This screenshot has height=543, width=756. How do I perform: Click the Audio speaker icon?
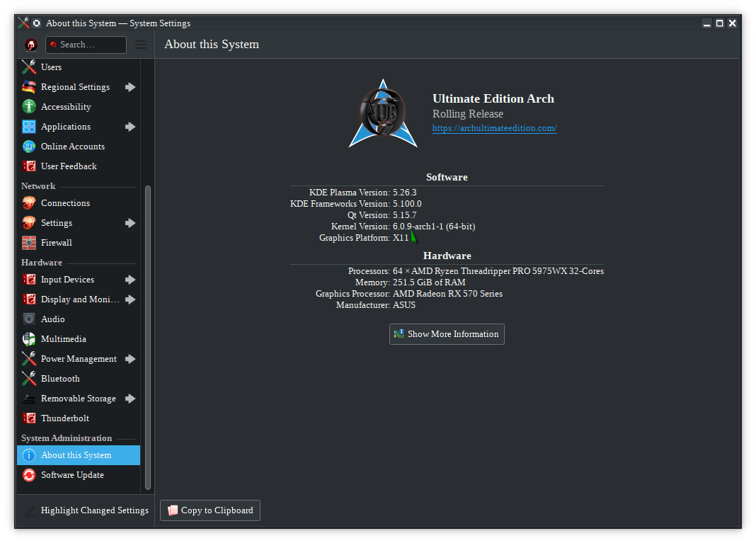tap(29, 319)
